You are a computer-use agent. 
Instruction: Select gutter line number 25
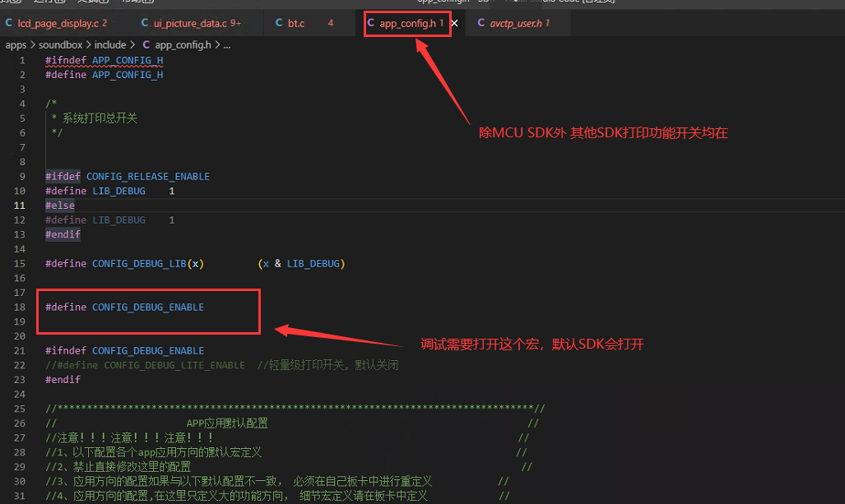(20, 409)
